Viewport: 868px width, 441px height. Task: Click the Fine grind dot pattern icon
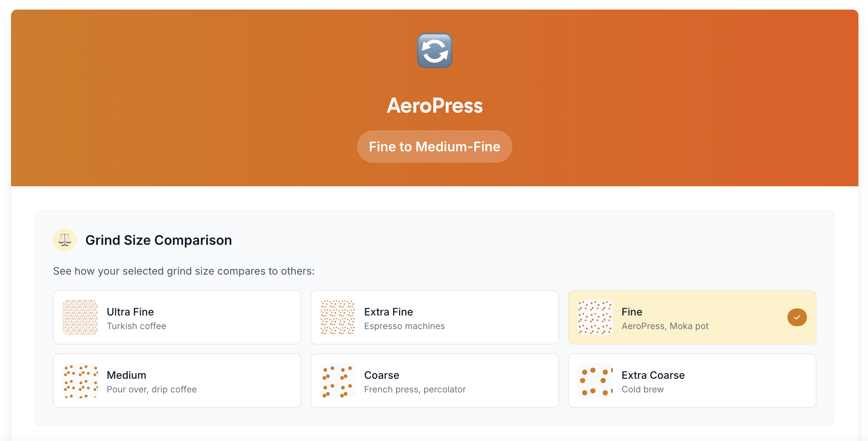click(595, 317)
